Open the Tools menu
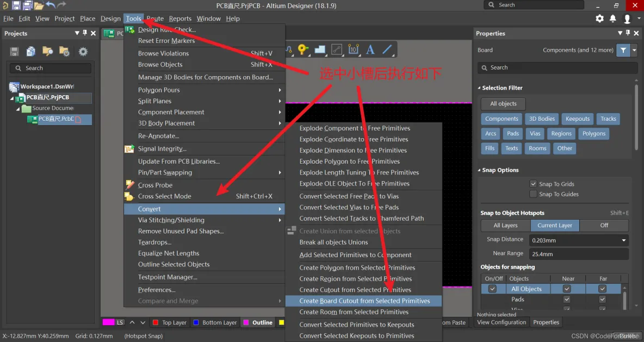This screenshot has width=644, height=342. [x=133, y=18]
